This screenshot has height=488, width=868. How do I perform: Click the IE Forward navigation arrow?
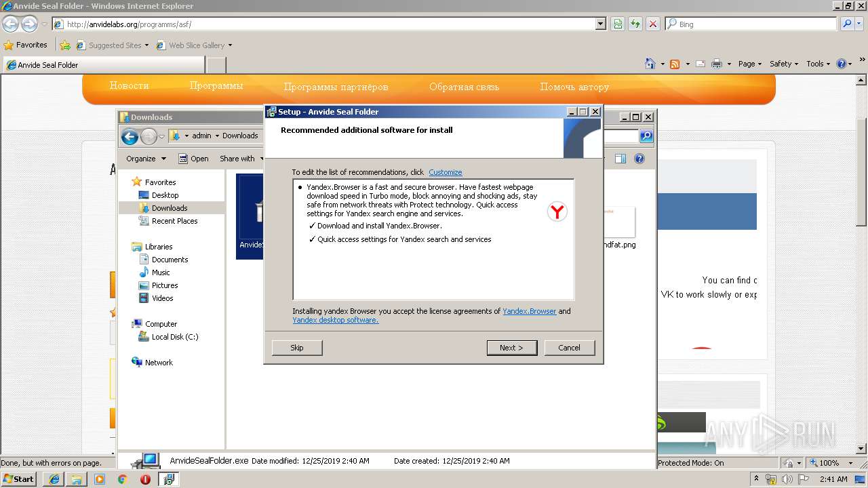point(29,24)
